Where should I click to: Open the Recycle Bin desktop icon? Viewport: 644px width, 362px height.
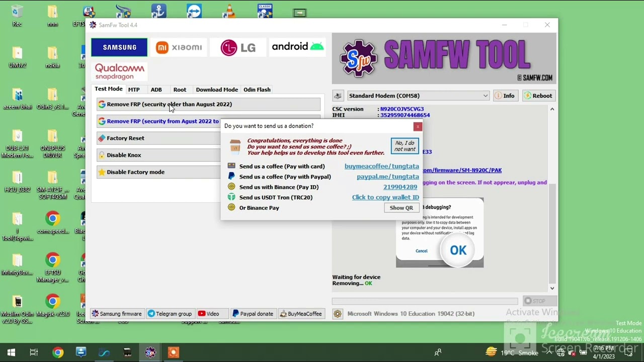click(x=17, y=16)
